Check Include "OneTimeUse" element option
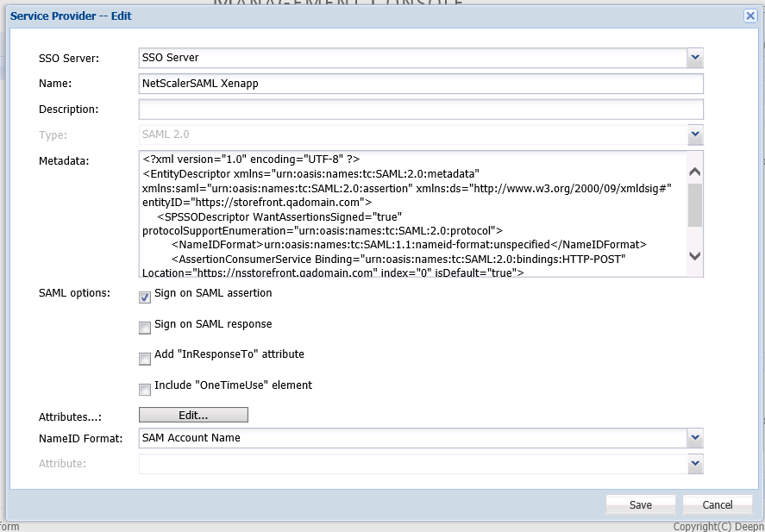Viewport: 765px width, 532px height. [x=145, y=389]
